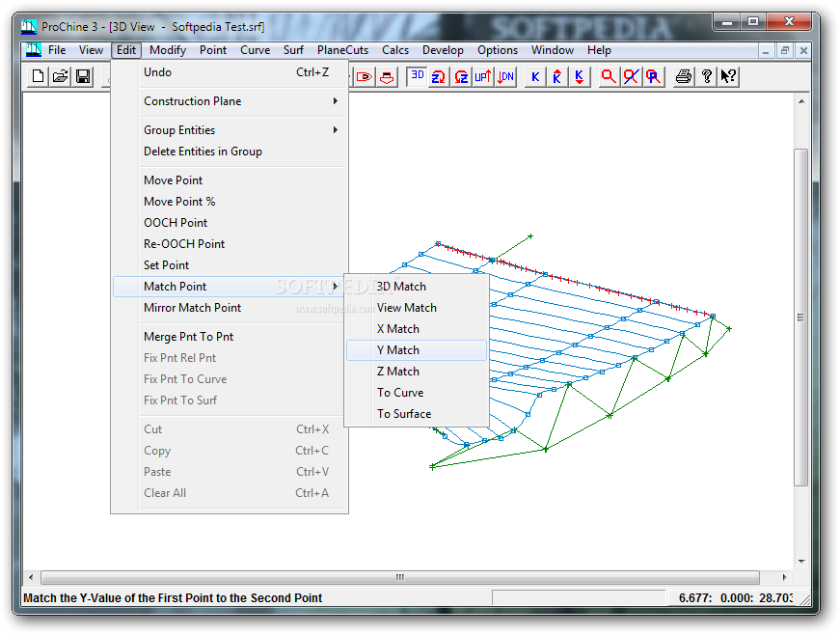Screen dimensions: 840x635
Task: Click the zoom previous magnifier icon
Action: coord(653,76)
